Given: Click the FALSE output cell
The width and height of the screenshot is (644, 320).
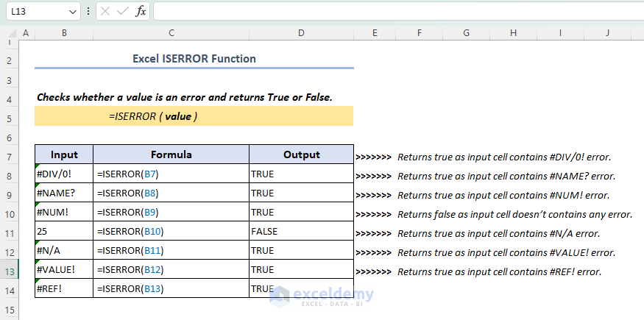Looking at the screenshot, I should tap(301, 231).
